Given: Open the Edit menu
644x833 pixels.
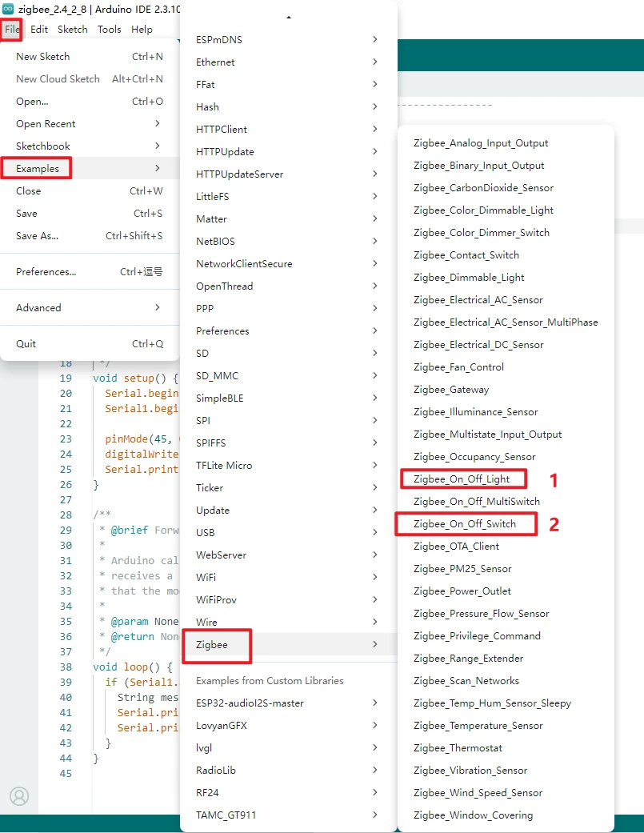Looking at the screenshot, I should click(x=39, y=30).
